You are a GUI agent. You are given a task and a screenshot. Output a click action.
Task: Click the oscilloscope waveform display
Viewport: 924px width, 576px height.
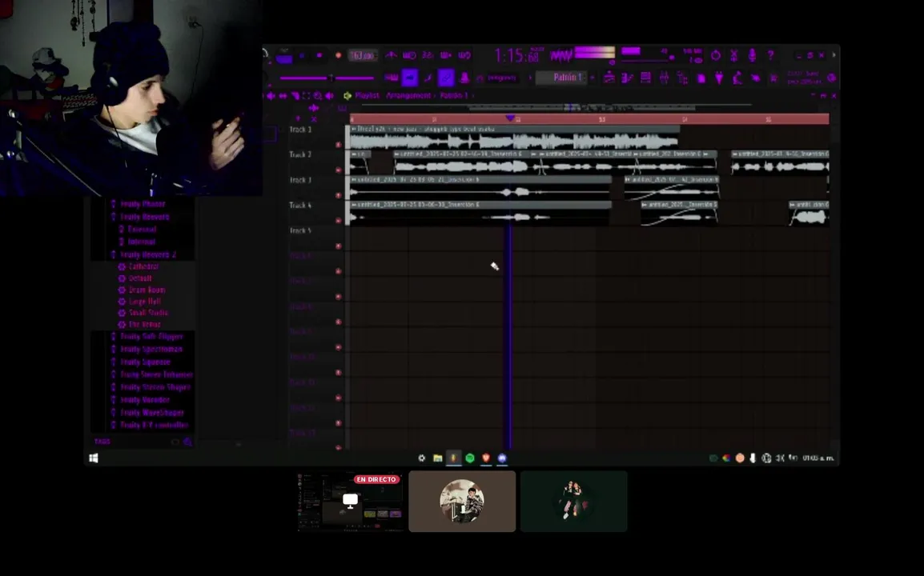(x=560, y=55)
